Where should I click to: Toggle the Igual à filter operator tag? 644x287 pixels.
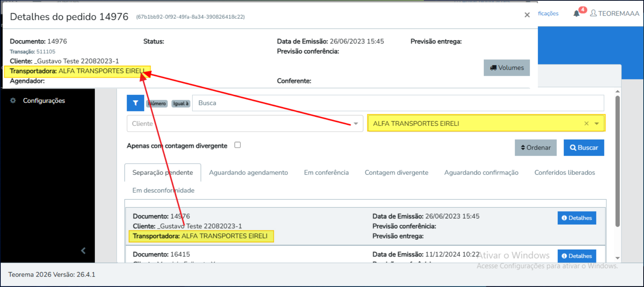pyautogui.click(x=180, y=103)
